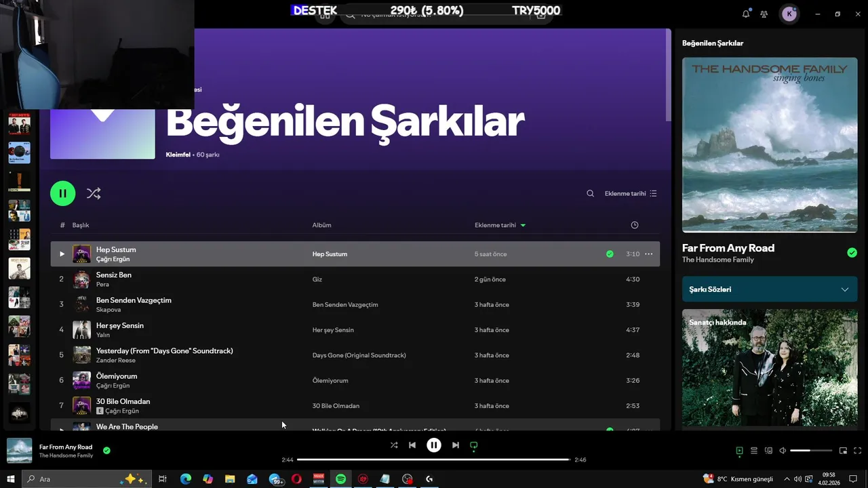This screenshot has width=868, height=488.
Task: Click the Windows taskbar search box
Action: pos(86,479)
